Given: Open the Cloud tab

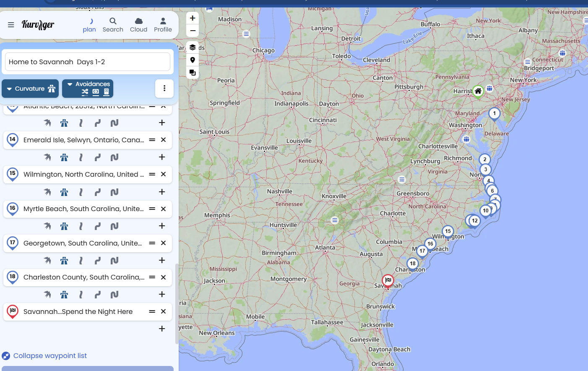Looking at the screenshot, I should point(138,25).
